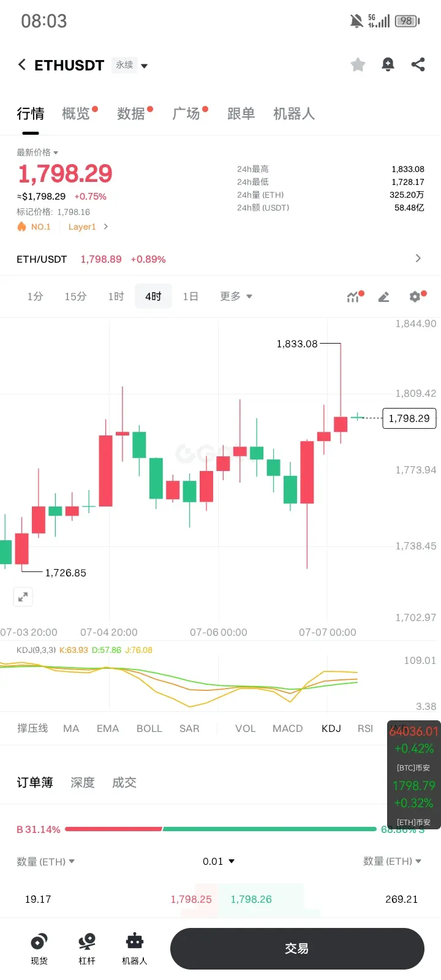Toggle the MACD indicator
441x980 pixels.
pos(288,728)
